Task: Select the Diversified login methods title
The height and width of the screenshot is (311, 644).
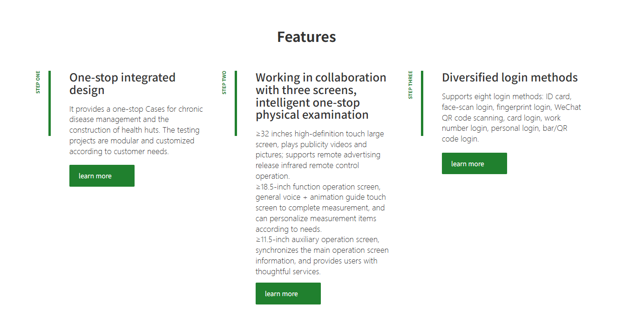Action: 509,78
